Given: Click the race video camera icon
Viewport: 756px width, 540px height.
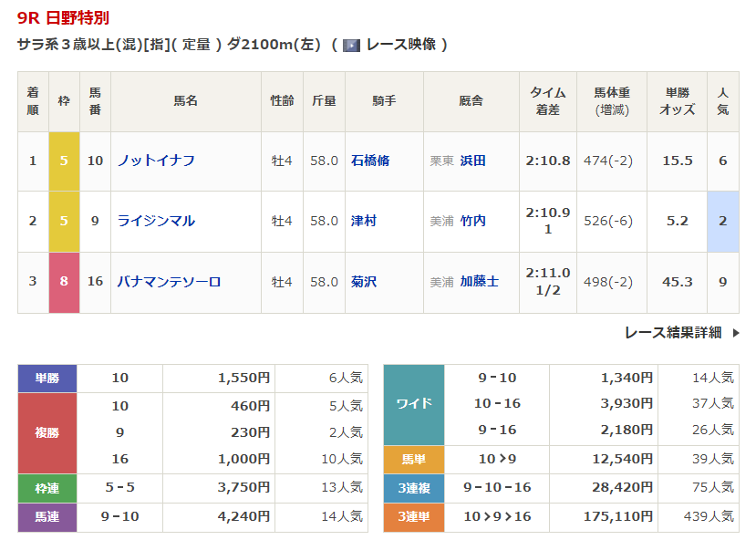Looking at the screenshot, I should (351, 45).
